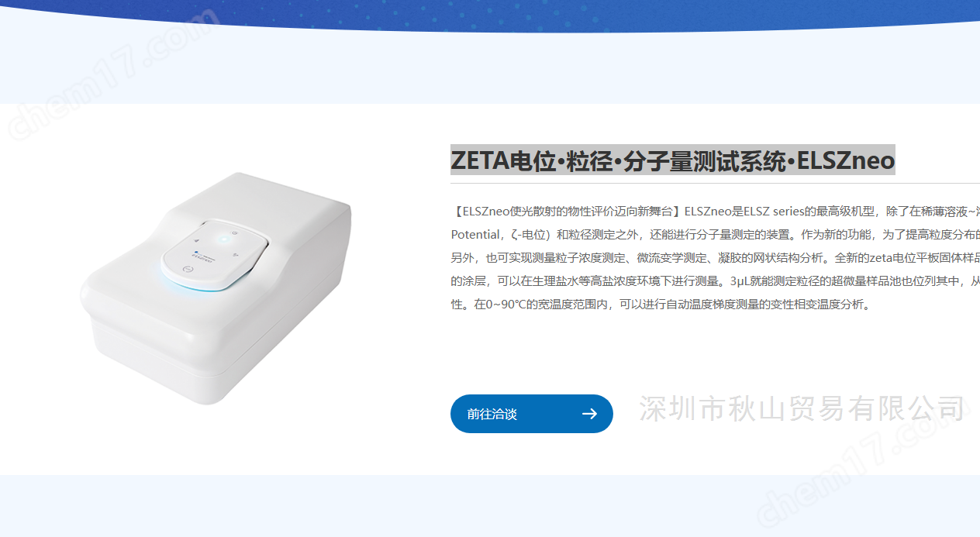Click the divider line beneath the product title
The image size is (980, 537).
point(715,184)
